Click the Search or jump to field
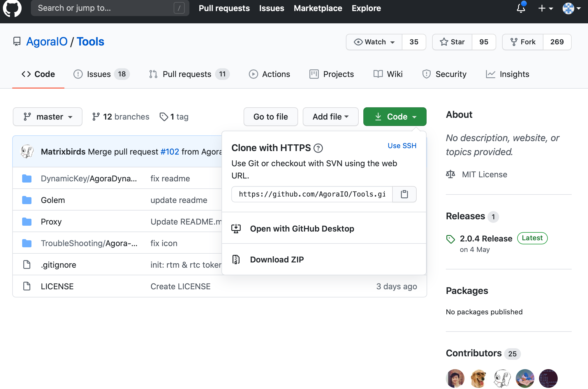The image size is (588, 389). pos(110,8)
